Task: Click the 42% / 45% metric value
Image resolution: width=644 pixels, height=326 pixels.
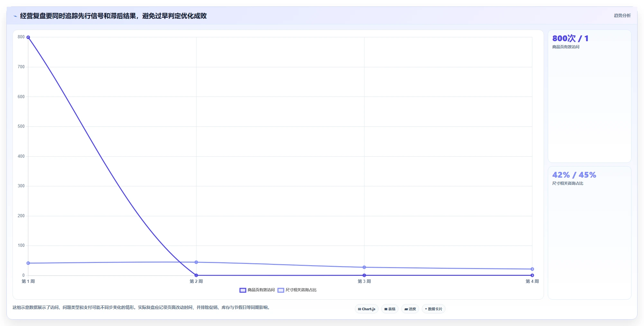Action: pos(574,175)
